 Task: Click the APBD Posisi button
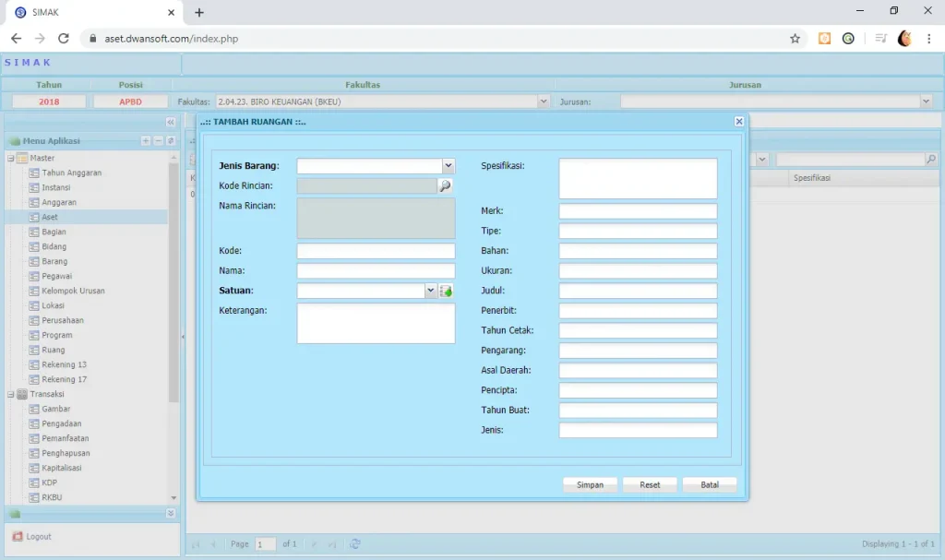click(130, 101)
